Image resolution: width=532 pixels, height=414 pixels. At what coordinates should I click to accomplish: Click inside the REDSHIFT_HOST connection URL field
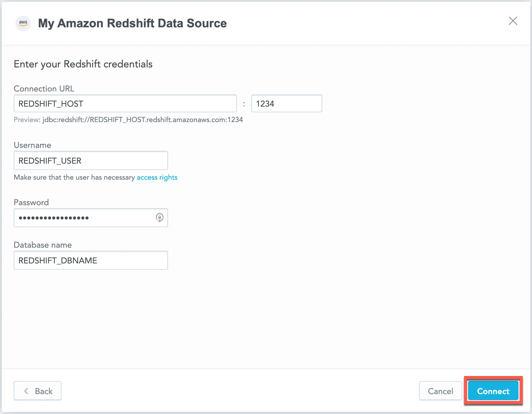pyautogui.click(x=125, y=103)
